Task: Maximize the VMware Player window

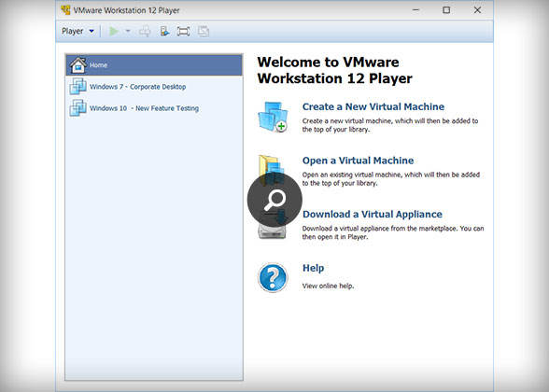Action: click(x=446, y=10)
